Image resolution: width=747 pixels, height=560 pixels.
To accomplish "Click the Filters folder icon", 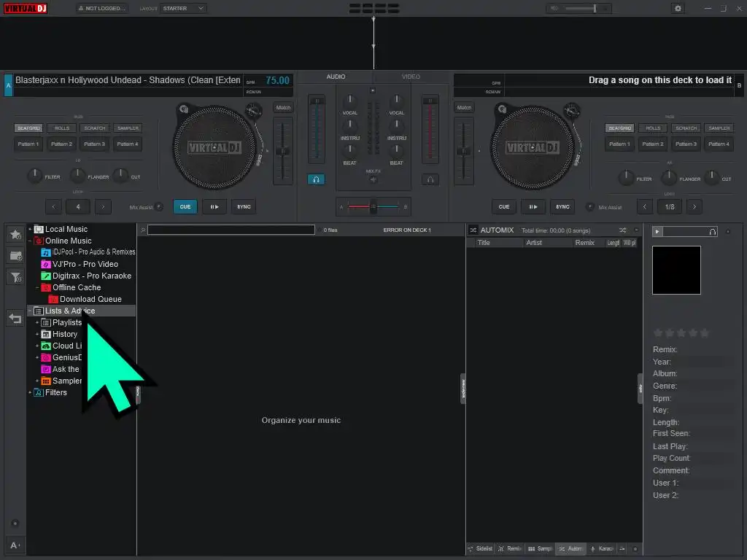I will 39,392.
